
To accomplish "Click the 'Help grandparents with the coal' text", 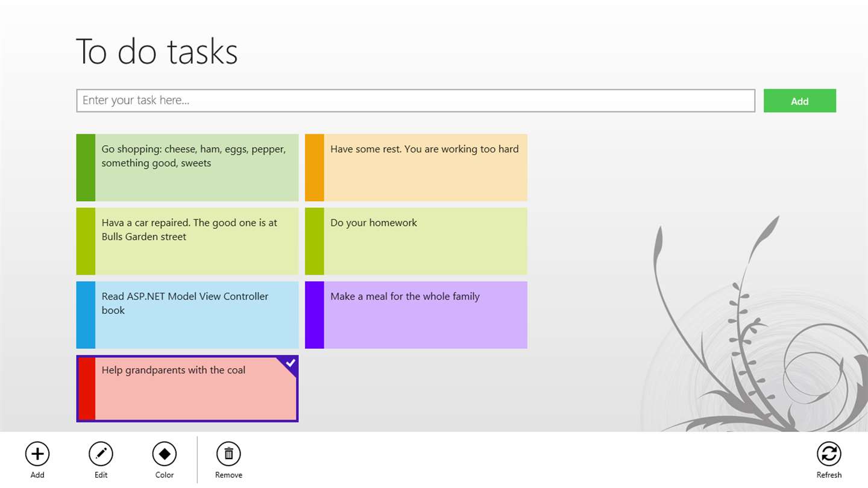I will pyautogui.click(x=174, y=370).
